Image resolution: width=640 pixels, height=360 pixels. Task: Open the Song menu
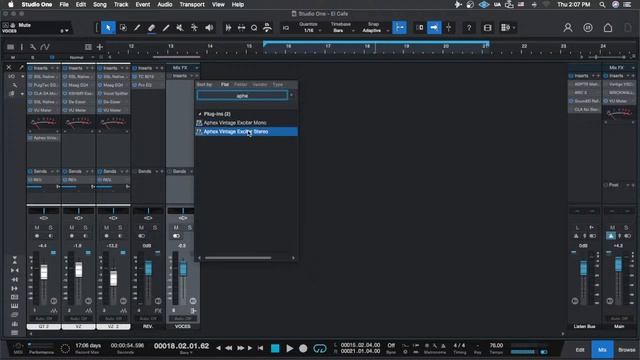tap(100, 4)
